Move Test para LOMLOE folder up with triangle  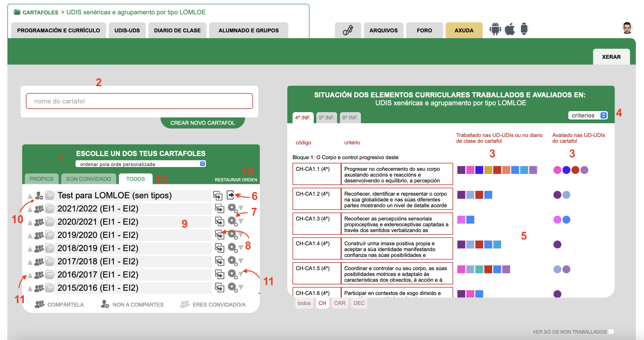[30, 196]
